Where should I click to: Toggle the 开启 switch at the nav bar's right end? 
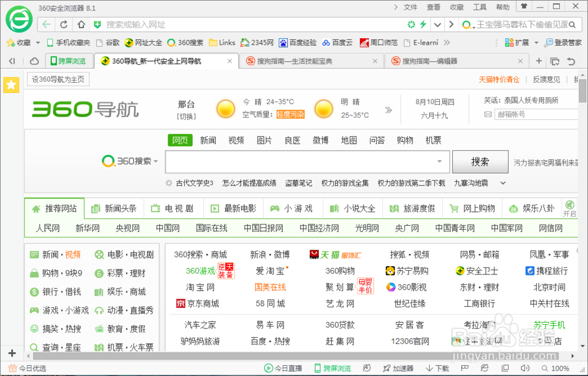pos(569,209)
